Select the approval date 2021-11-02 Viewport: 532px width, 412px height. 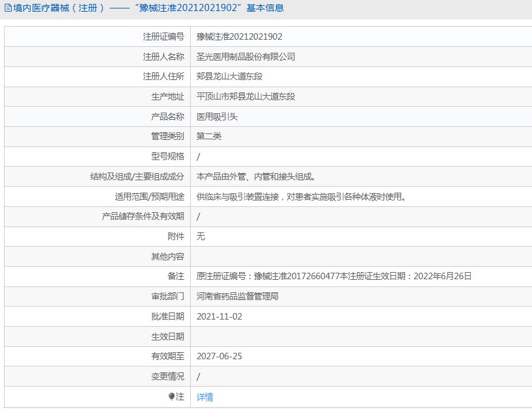click(219, 317)
